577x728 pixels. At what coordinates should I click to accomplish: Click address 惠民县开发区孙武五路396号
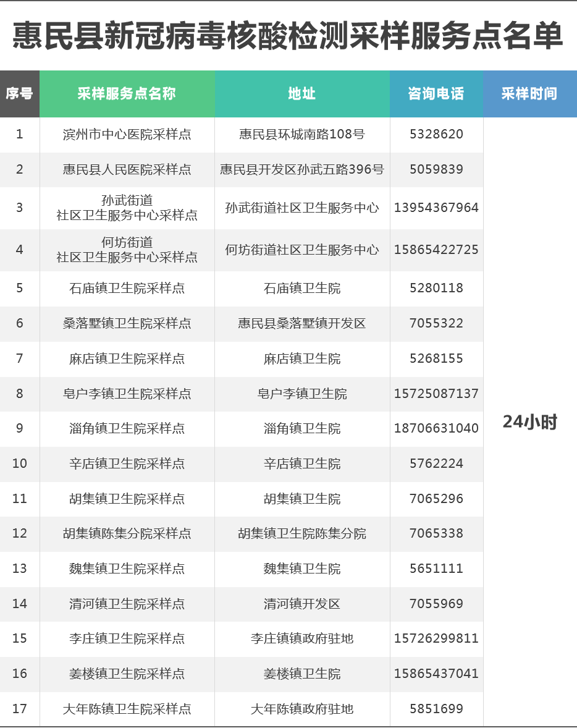click(302, 169)
